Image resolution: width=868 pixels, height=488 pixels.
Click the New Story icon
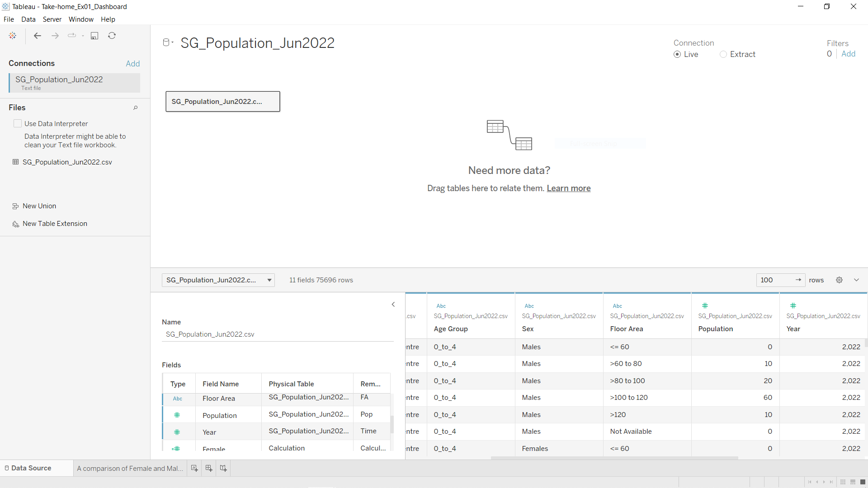pyautogui.click(x=223, y=468)
